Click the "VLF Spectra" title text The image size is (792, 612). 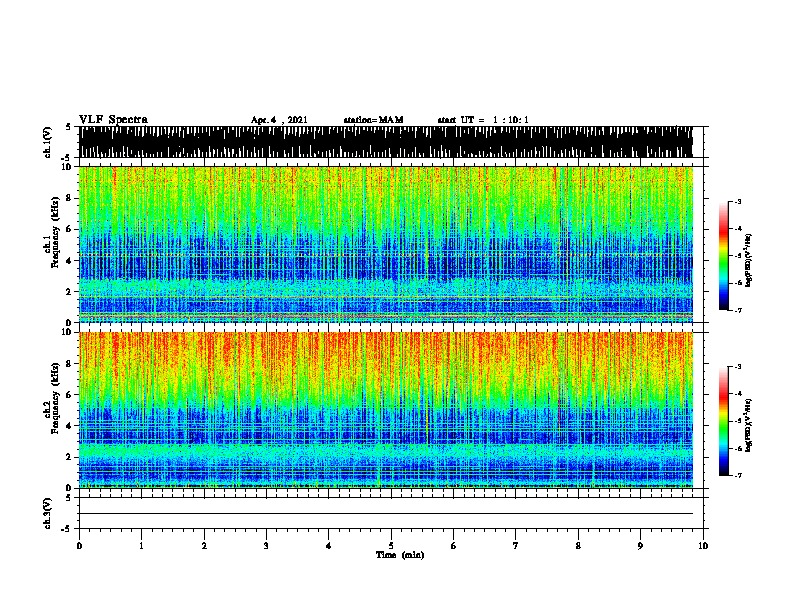(113, 120)
